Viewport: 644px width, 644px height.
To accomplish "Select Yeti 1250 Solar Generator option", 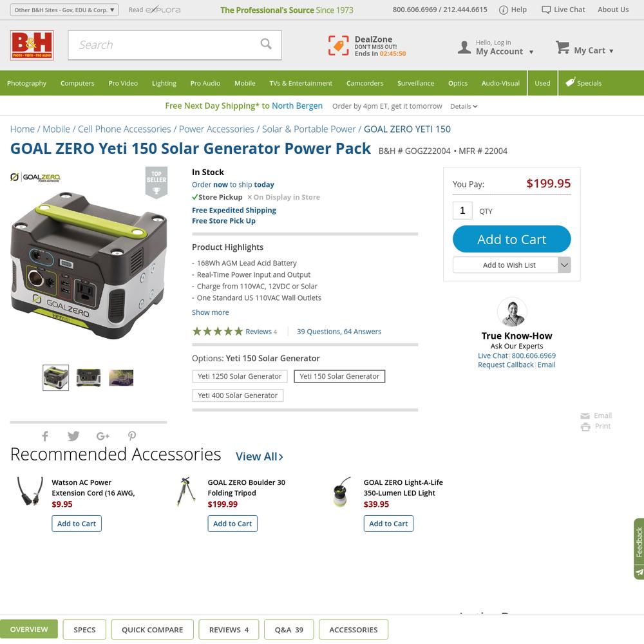I will [240, 376].
